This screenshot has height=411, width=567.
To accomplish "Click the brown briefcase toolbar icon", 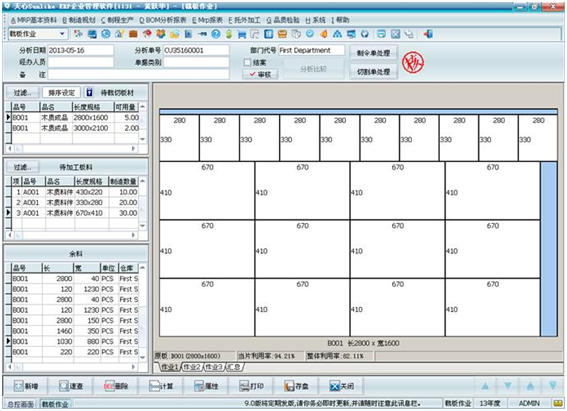I will coord(133,34).
